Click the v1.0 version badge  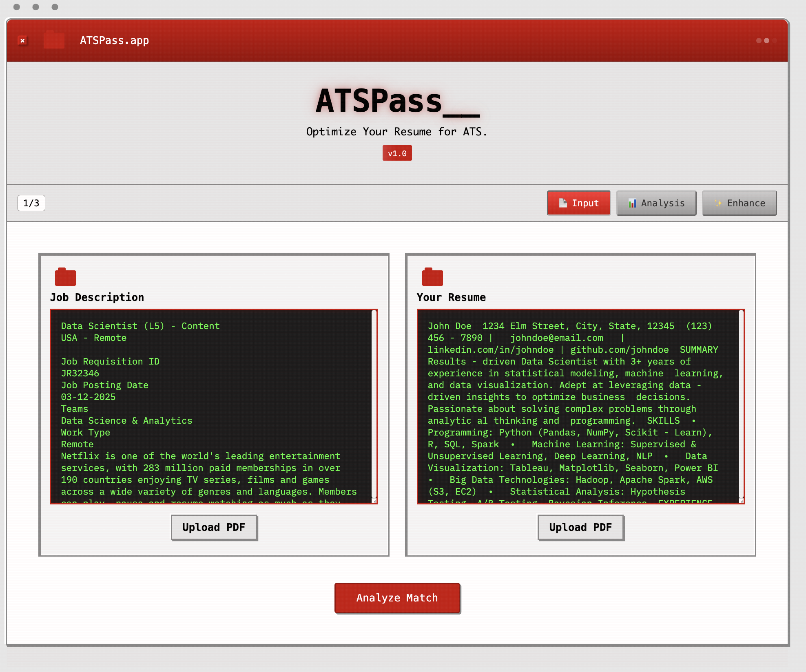tap(397, 153)
